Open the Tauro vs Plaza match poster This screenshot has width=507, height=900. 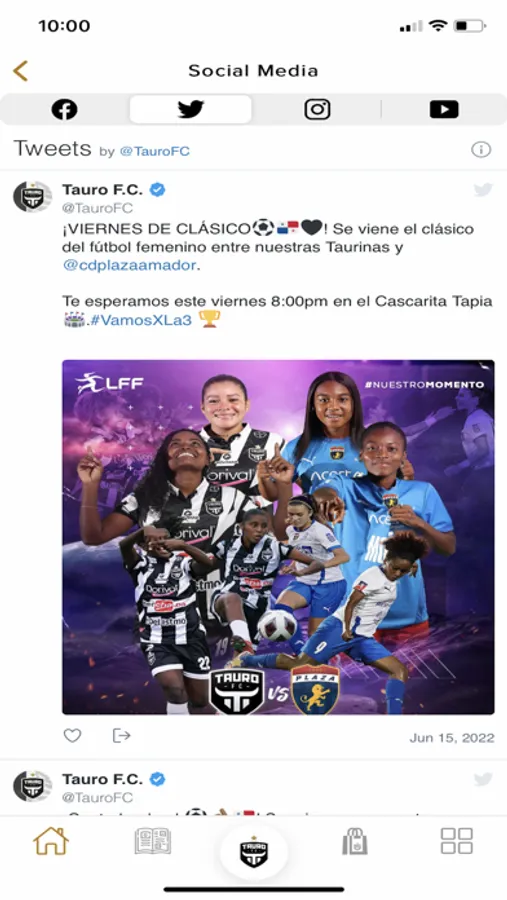coord(278,537)
